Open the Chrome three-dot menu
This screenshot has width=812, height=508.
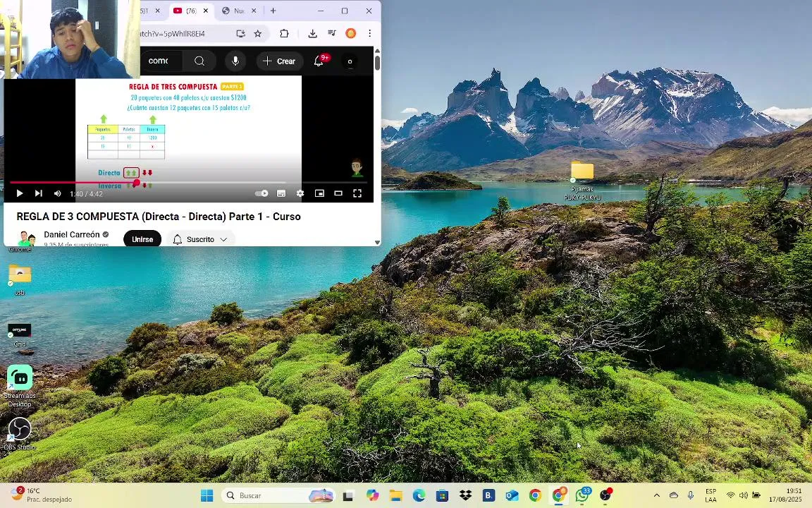370,34
